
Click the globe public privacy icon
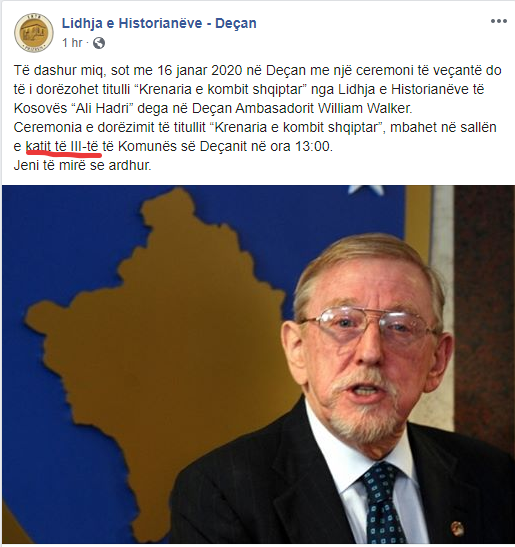tap(99, 43)
